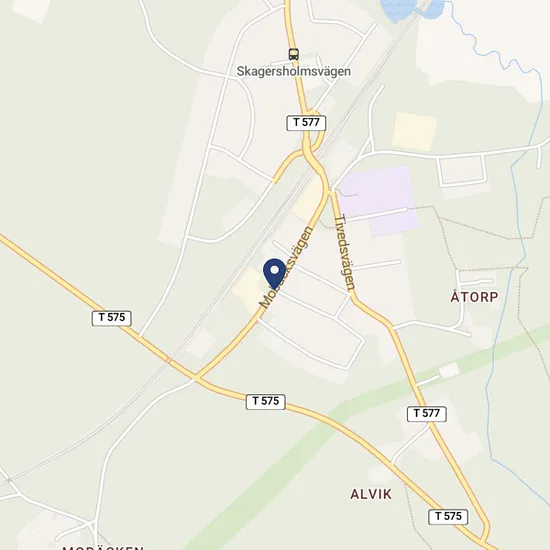The image size is (550, 550).
Task: Click the Tivedsvägen street label
Action: point(344,253)
